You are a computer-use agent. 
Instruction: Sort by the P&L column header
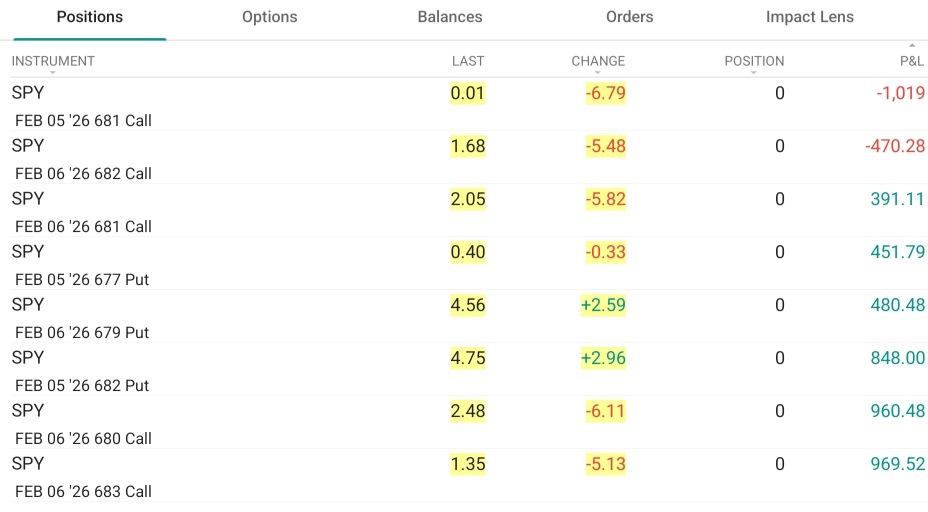(x=911, y=61)
